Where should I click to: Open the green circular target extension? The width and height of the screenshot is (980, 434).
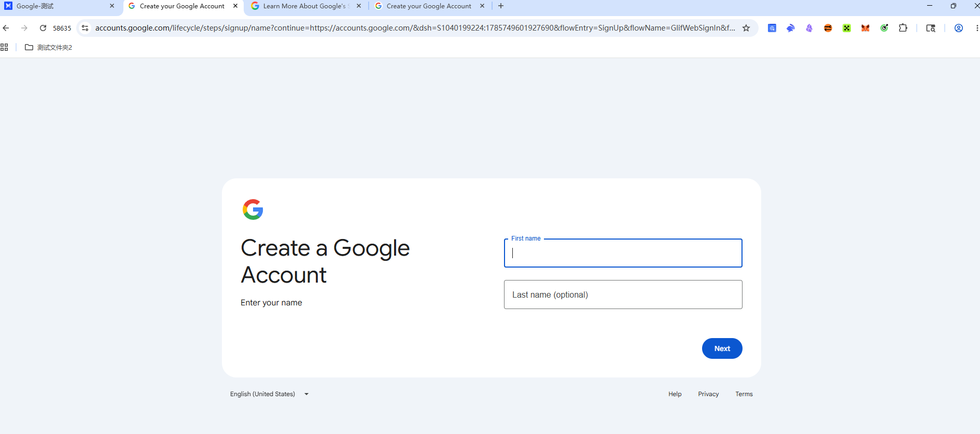coord(884,28)
